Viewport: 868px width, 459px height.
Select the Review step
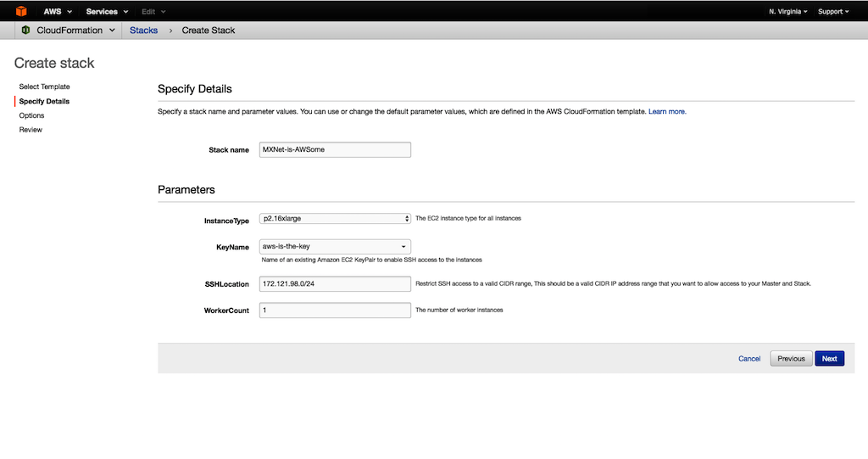coord(31,129)
